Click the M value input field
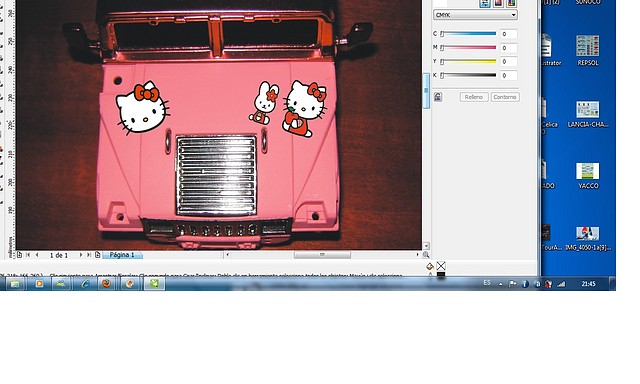 point(509,48)
